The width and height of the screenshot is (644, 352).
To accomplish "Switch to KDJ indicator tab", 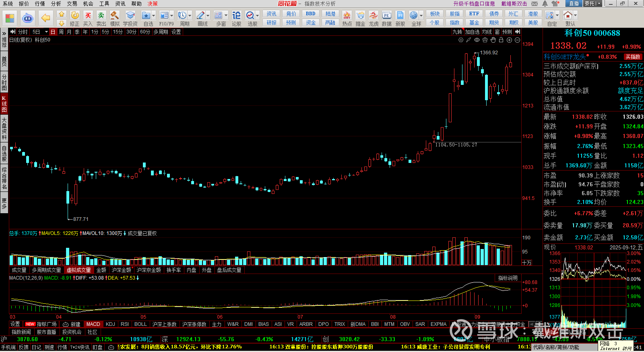I will tap(110, 324).
